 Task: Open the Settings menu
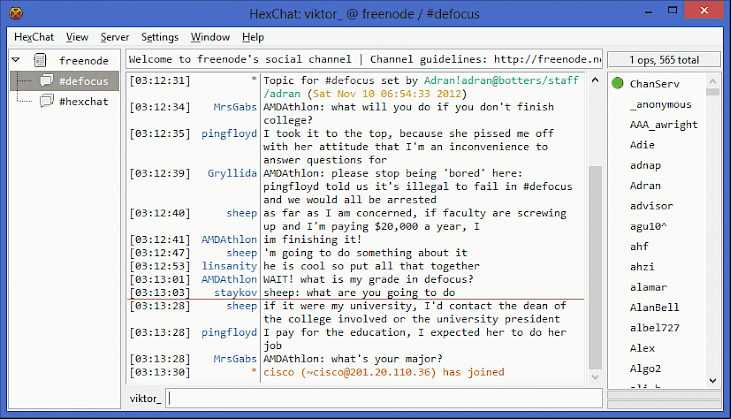[x=160, y=37]
